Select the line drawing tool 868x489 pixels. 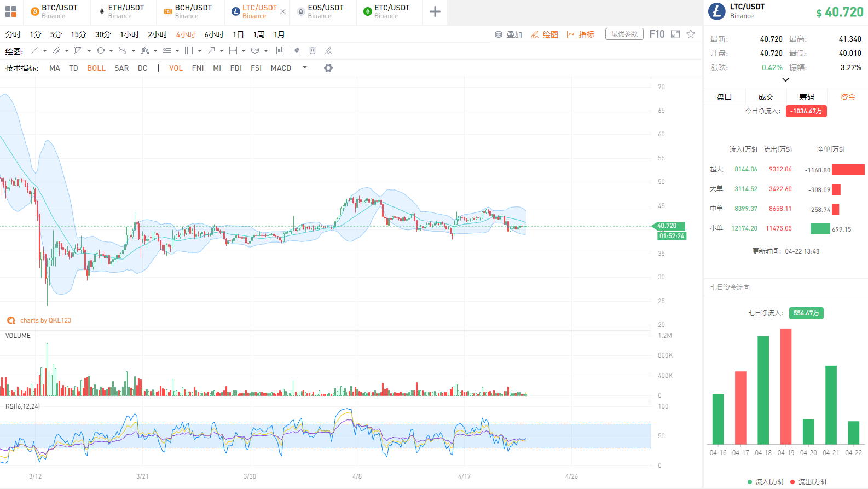click(x=34, y=50)
